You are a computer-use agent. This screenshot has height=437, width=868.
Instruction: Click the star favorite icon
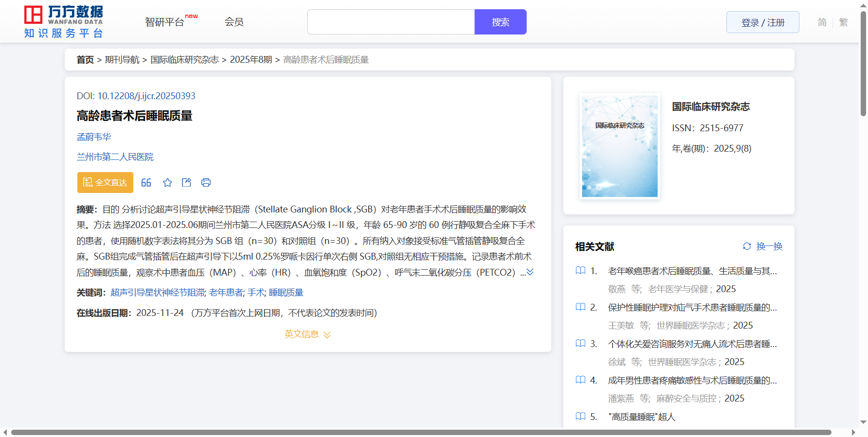(x=167, y=183)
